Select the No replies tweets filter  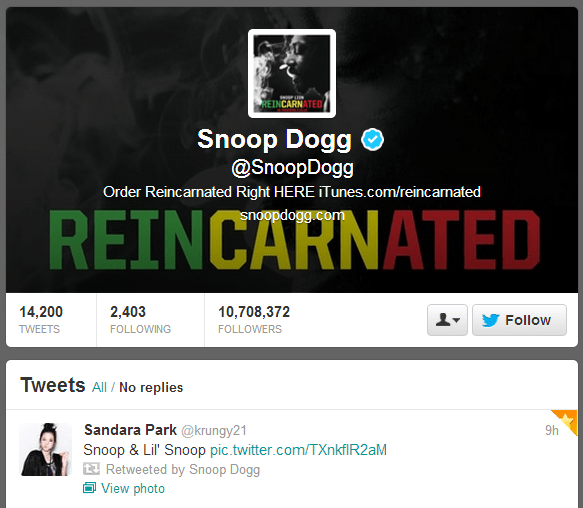point(151,387)
